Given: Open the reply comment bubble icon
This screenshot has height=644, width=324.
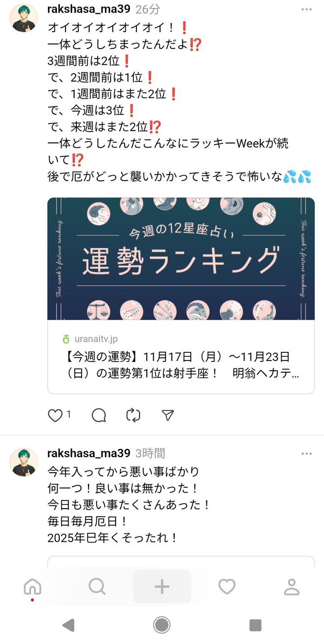Looking at the screenshot, I should pyautogui.click(x=99, y=415).
